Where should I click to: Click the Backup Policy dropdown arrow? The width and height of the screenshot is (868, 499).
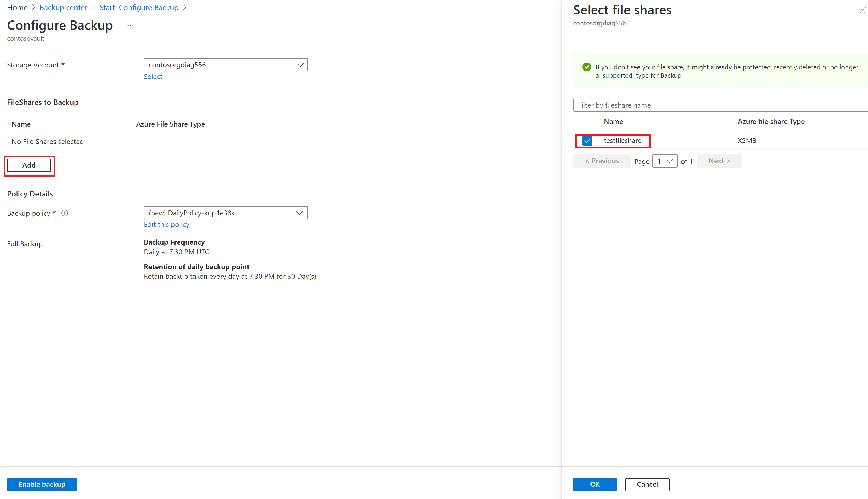click(x=301, y=213)
